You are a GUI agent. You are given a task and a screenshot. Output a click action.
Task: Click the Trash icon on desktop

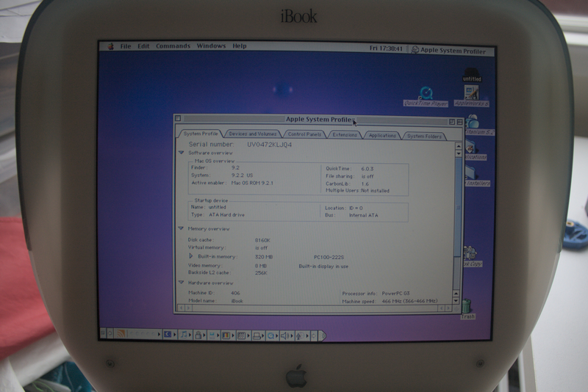(467, 306)
